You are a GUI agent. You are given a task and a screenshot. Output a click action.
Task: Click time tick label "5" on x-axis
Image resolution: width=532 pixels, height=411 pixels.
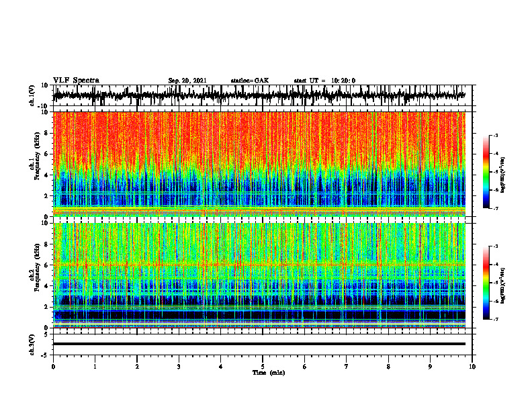click(263, 367)
